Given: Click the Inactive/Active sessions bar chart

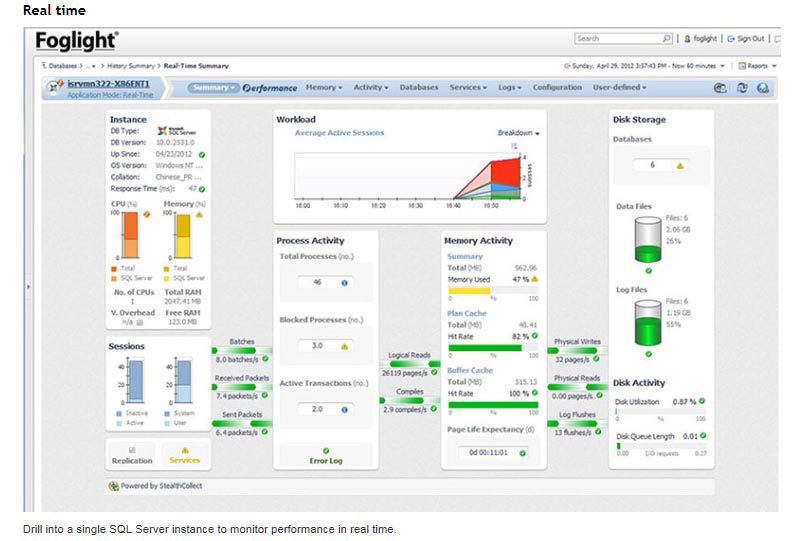Looking at the screenshot, I should pyautogui.click(x=136, y=380).
